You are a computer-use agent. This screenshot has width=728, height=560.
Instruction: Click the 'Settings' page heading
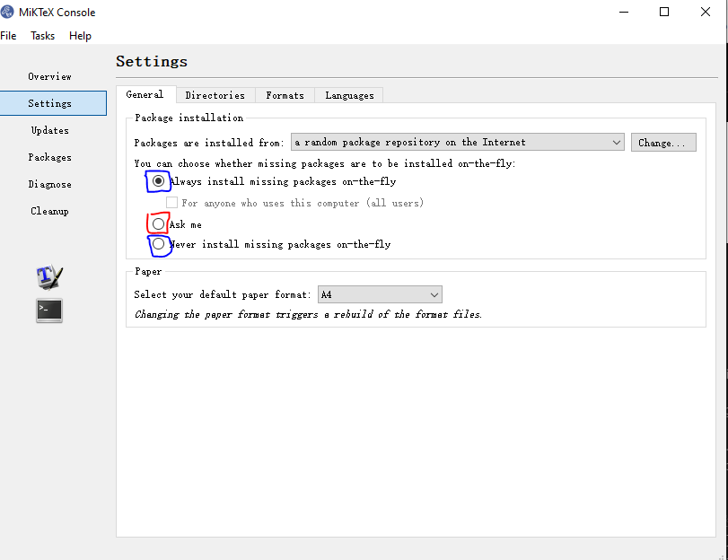pyautogui.click(x=152, y=61)
